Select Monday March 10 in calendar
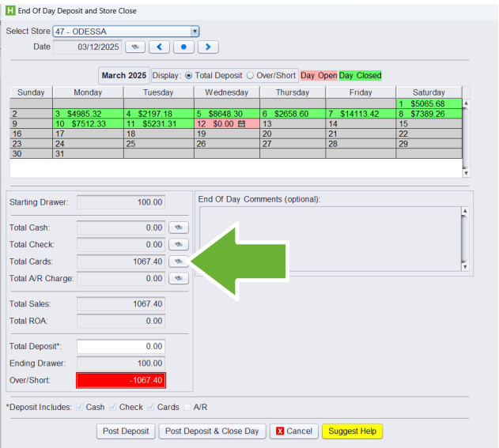The image size is (499, 448). 88,124
